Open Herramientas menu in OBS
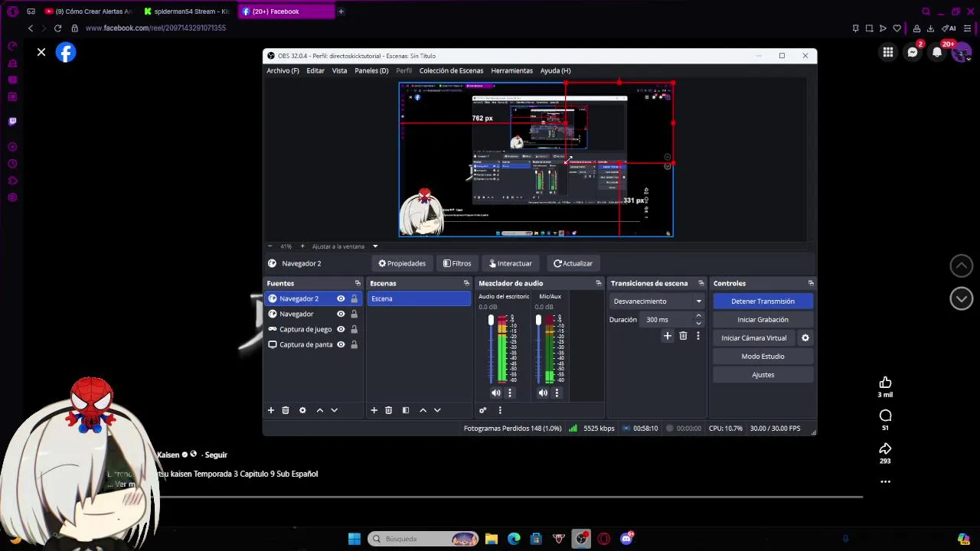The width and height of the screenshot is (980, 551). [x=511, y=70]
